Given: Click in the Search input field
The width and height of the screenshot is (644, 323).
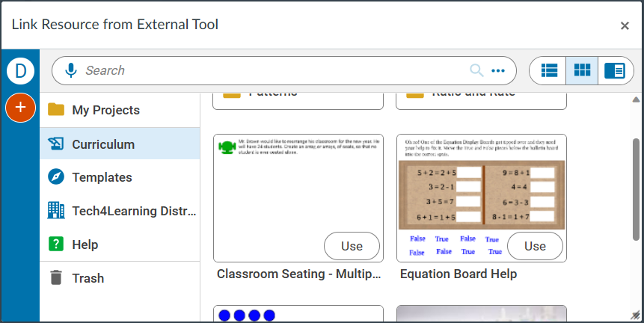Looking at the screenshot, I should [x=275, y=70].
